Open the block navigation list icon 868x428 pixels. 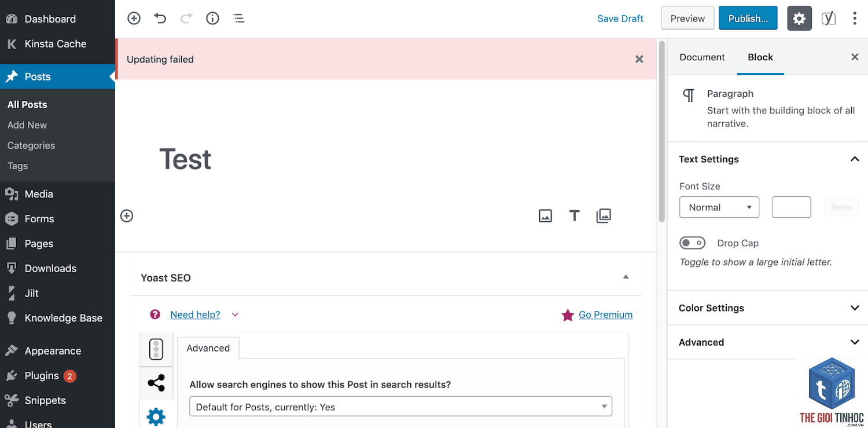239,19
